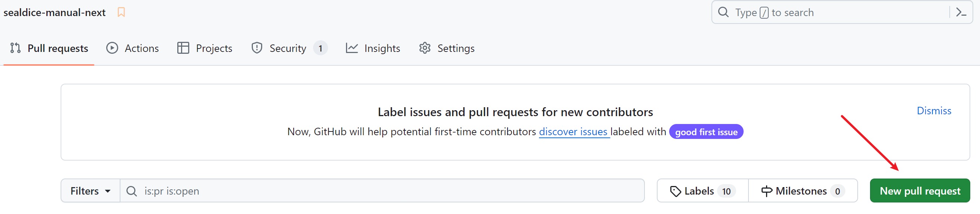Click the Milestones signpost icon

point(766,191)
